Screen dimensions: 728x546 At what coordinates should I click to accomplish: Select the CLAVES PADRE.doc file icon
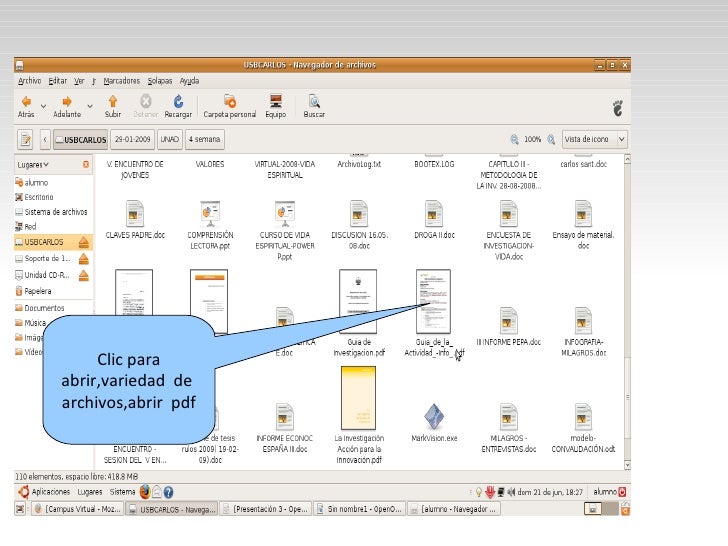click(x=135, y=214)
